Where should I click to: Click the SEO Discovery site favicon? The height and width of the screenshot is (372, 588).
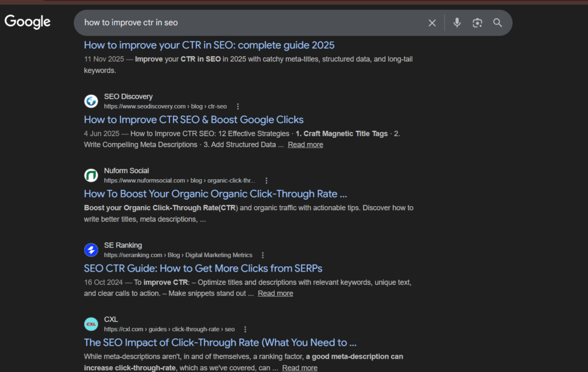click(91, 101)
